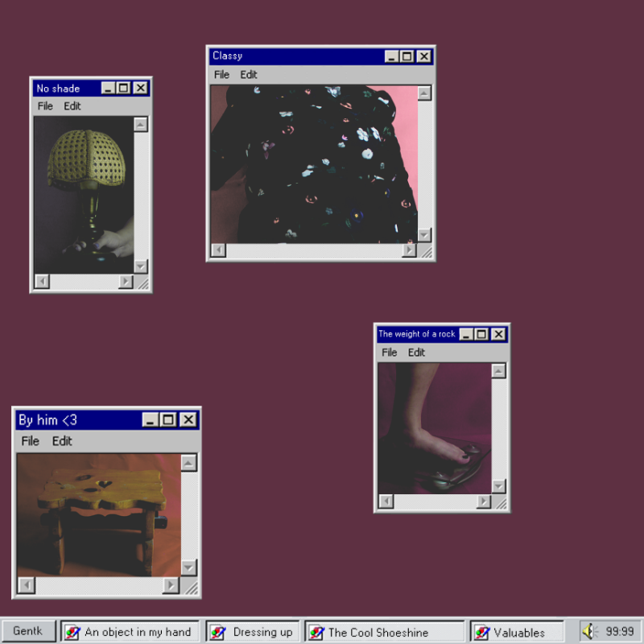This screenshot has width=644, height=644.
Task: Close the No shade window
Action: 141,89
